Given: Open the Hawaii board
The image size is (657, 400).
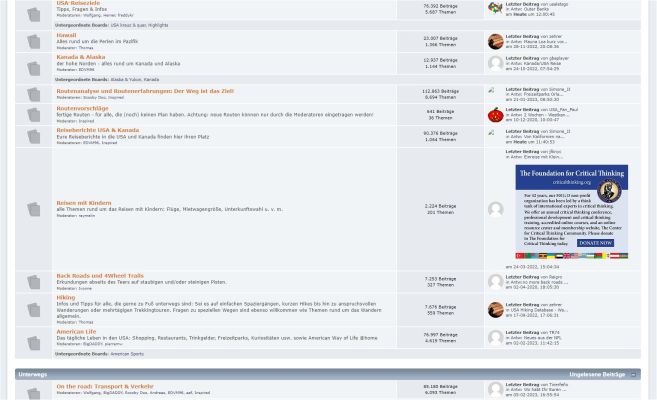Looking at the screenshot, I should coord(66,35).
